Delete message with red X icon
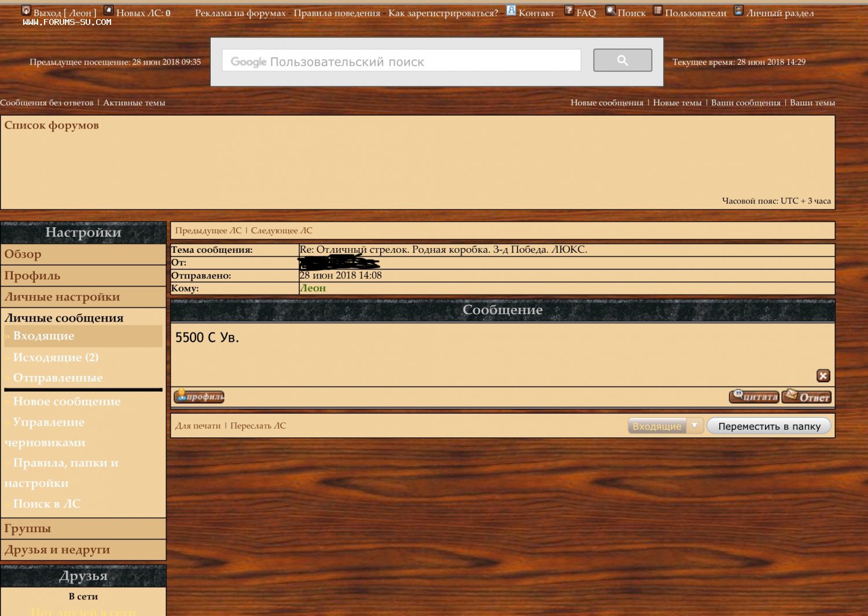The width and height of the screenshot is (868, 616). 823,376
